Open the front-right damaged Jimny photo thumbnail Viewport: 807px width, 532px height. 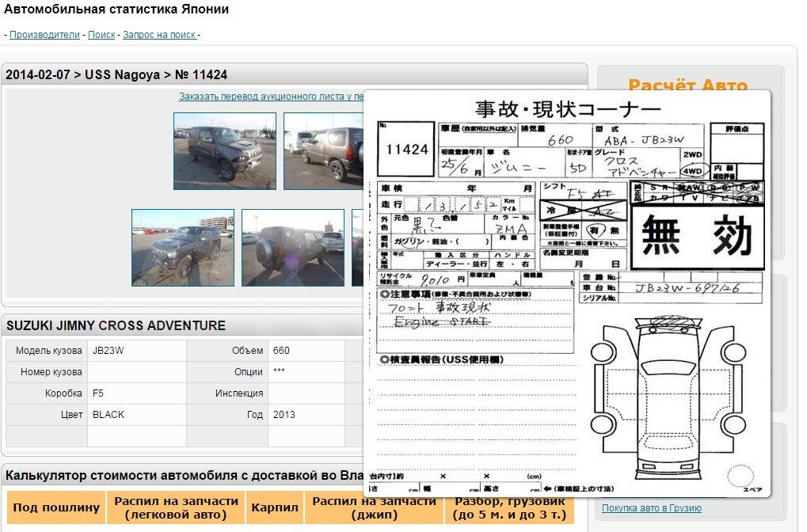(225, 151)
